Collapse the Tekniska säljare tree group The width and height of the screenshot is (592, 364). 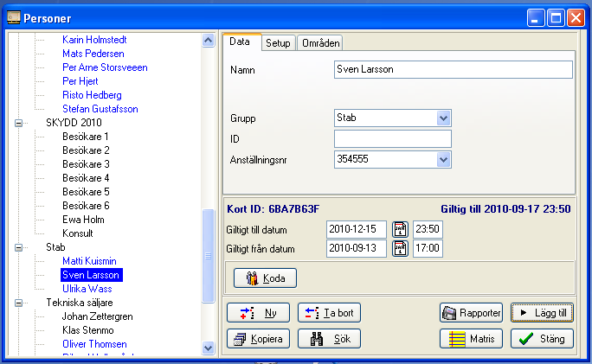(18, 303)
